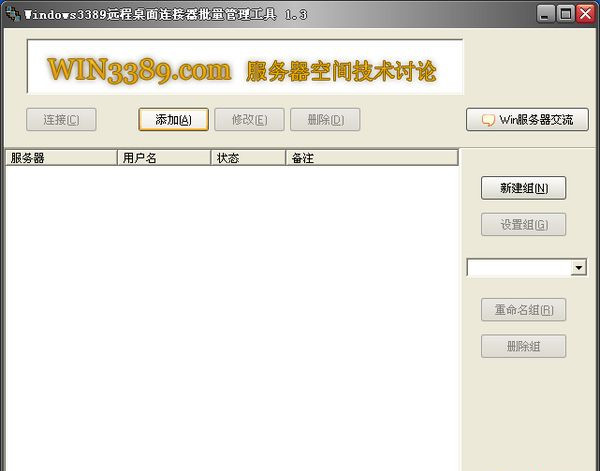Sort by 用户名 column header
The width and height of the screenshot is (600, 471).
(164, 158)
